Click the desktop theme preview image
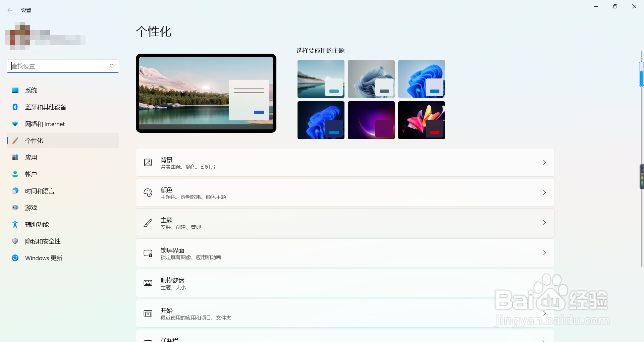The width and height of the screenshot is (644, 342). pos(206,93)
